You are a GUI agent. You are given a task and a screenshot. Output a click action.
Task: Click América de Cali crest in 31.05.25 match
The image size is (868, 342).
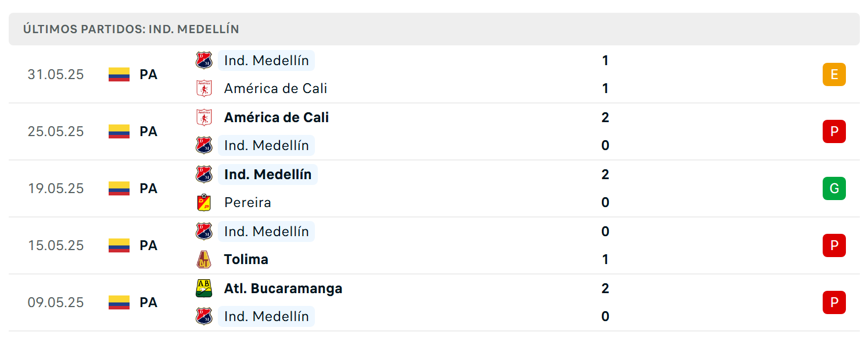204,88
